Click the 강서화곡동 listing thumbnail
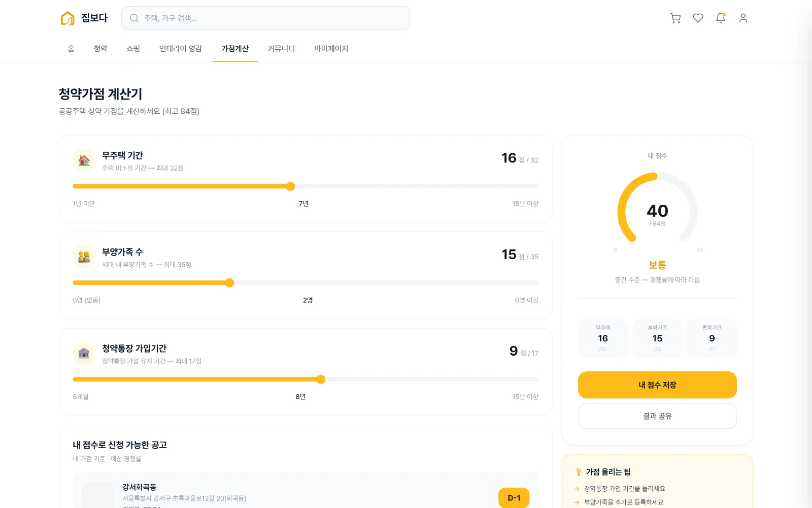This screenshot has width=812, height=508. [x=97, y=495]
